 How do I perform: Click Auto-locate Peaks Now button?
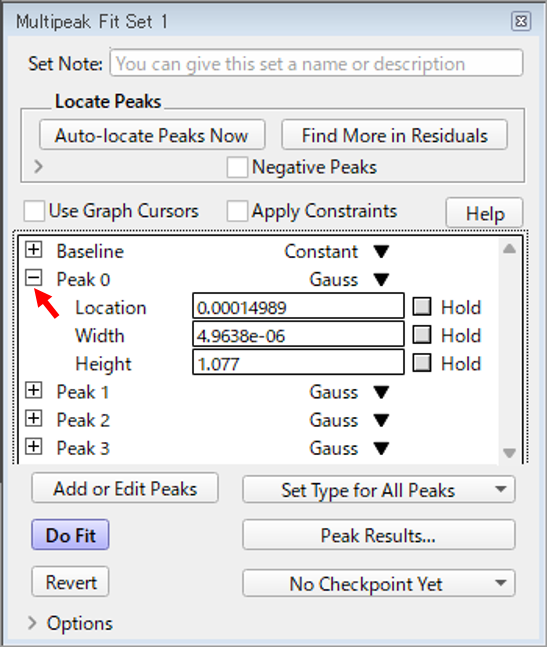[x=152, y=135]
